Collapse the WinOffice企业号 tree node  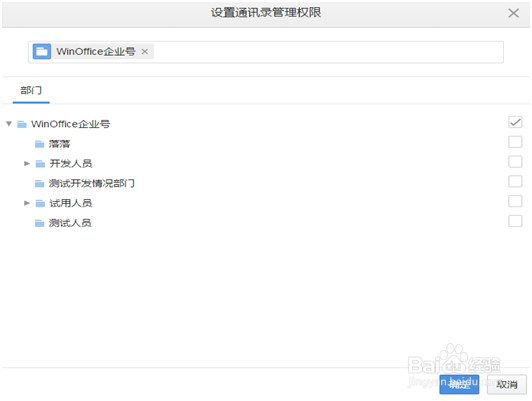click(x=9, y=124)
